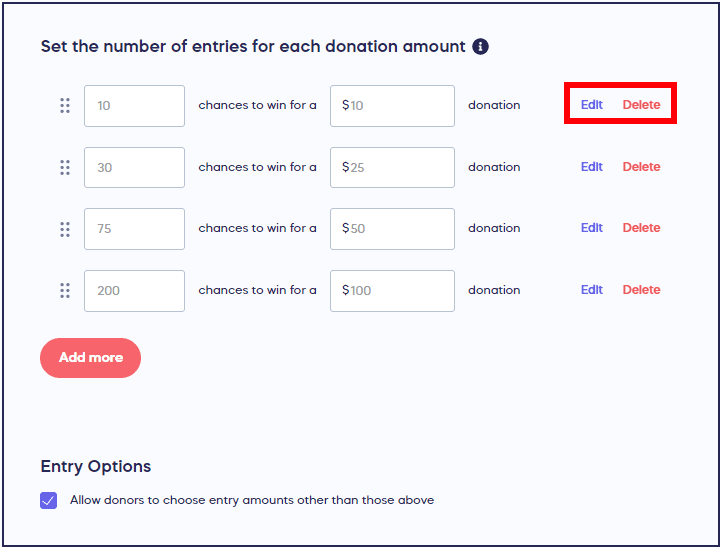Click the 75 chances entry field
The height and width of the screenshot is (547, 720).
click(x=134, y=229)
